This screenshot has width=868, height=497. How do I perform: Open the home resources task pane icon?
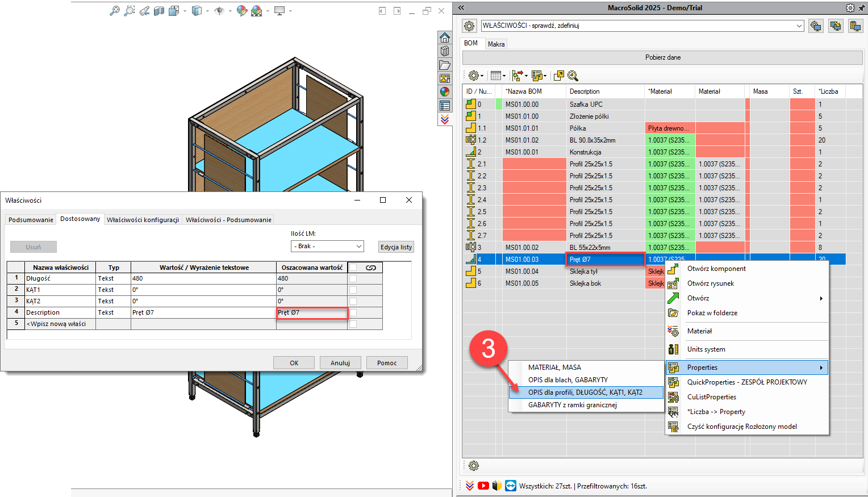[x=445, y=37]
